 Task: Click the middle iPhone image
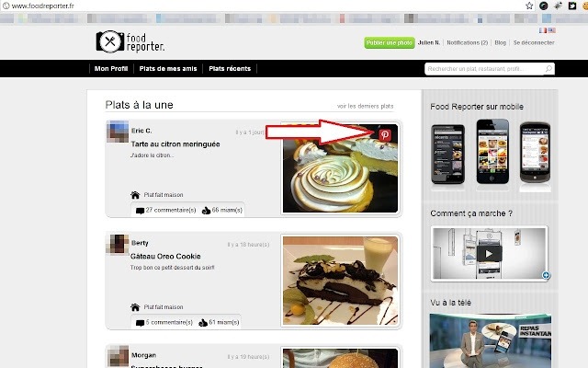[x=492, y=151]
